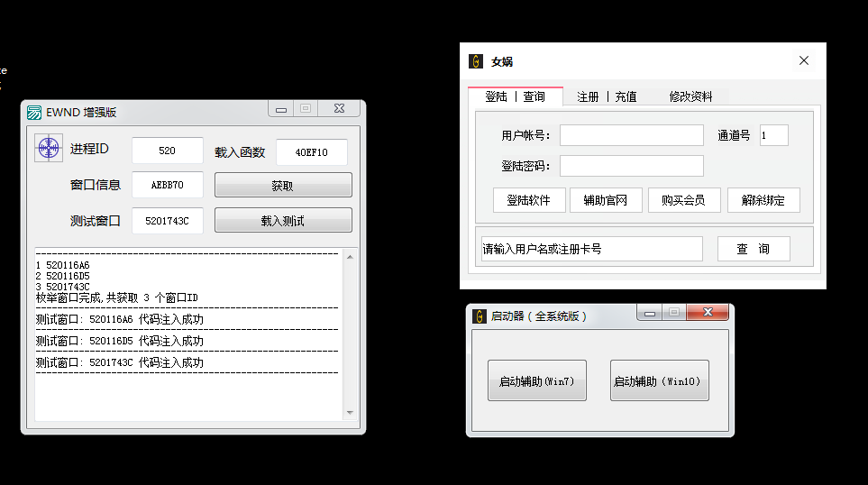Open the 注册 | 充值 tab

click(x=607, y=96)
